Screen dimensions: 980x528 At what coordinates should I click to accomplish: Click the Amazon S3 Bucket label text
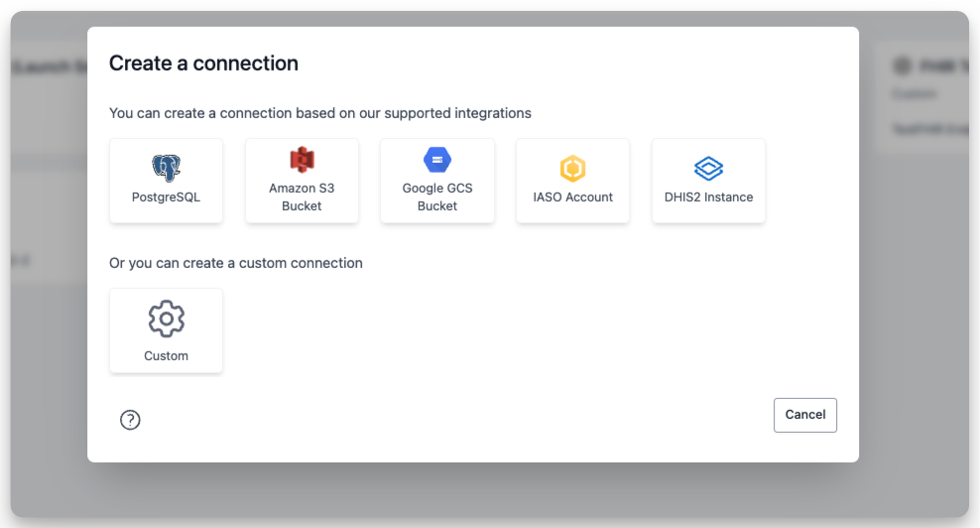tap(302, 197)
